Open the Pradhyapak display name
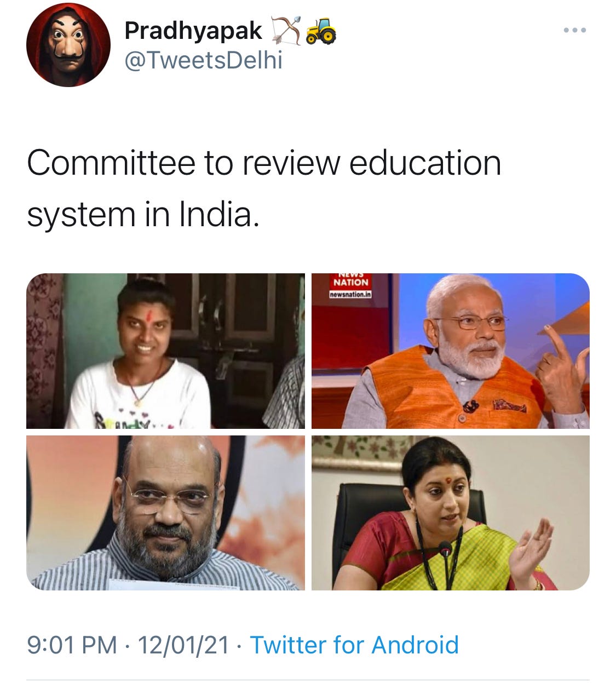Image resolution: width=616 pixels, height=683 pixels. tap(193, 31)
